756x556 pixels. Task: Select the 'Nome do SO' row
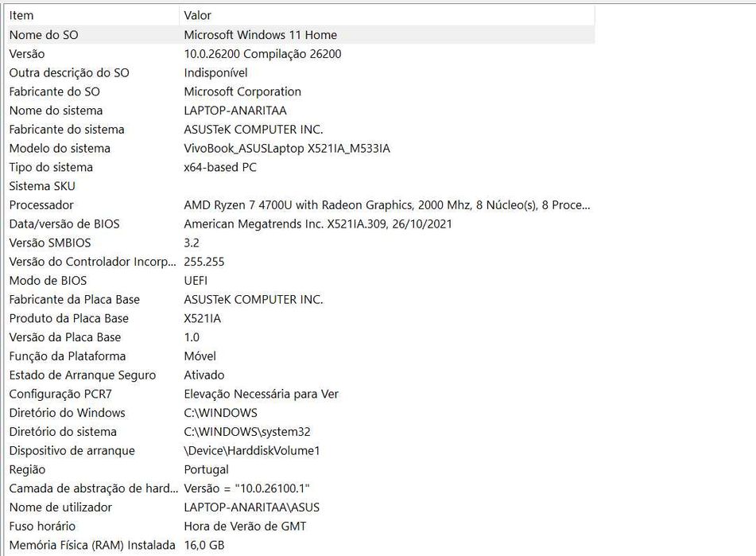pos(300,35)
